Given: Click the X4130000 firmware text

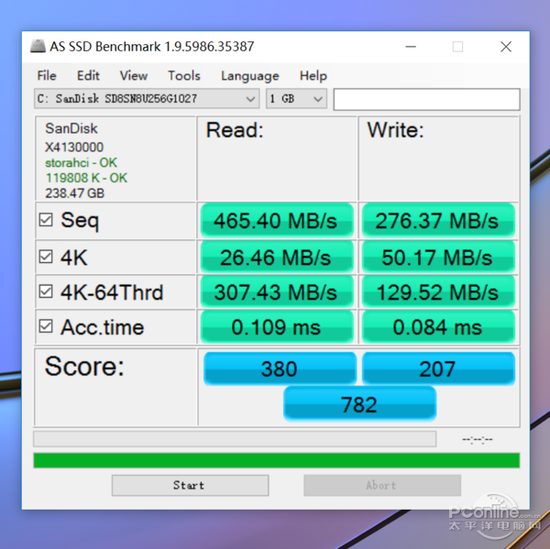Looking at the screenshot, I should click(74, 147).
